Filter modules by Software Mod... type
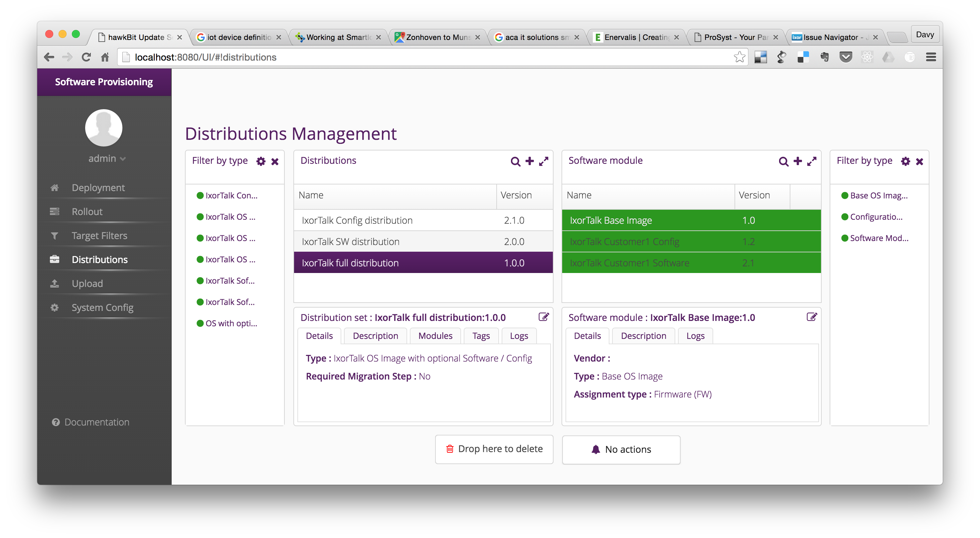The width and height of the screenshot is (980, 538). click(x=875, y=238)
